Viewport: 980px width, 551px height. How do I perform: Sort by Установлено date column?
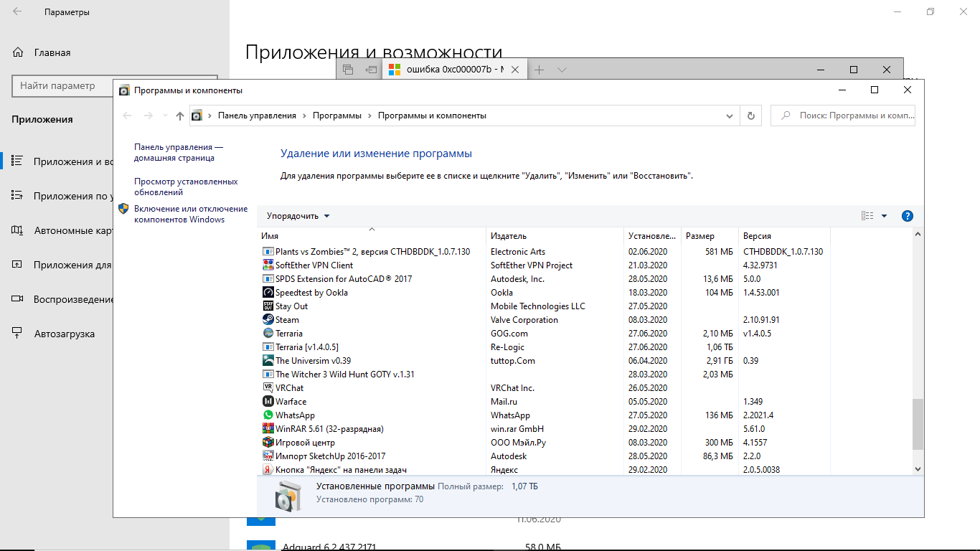coord(653,236)
